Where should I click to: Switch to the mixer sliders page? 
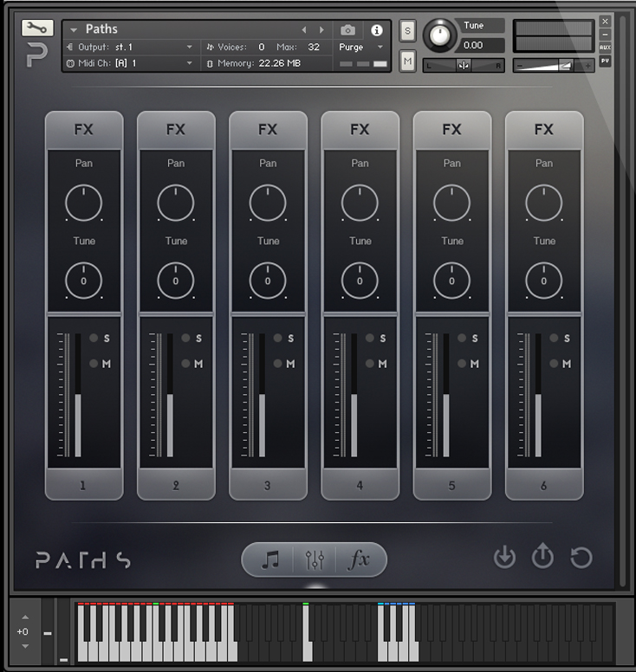click(315, 560)
